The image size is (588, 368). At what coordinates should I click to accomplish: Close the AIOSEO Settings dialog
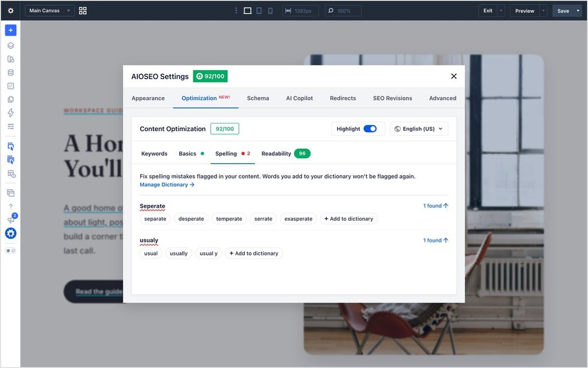454,76
